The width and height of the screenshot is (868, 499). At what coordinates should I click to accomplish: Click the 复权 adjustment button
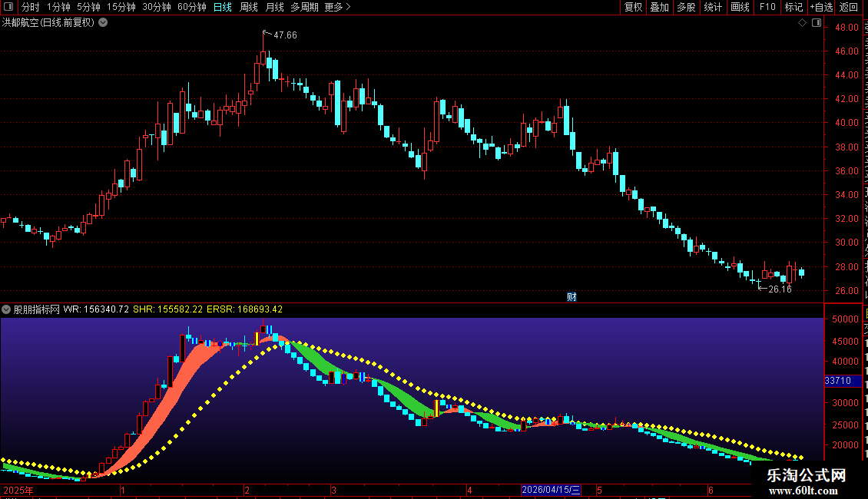coord(633,7)
